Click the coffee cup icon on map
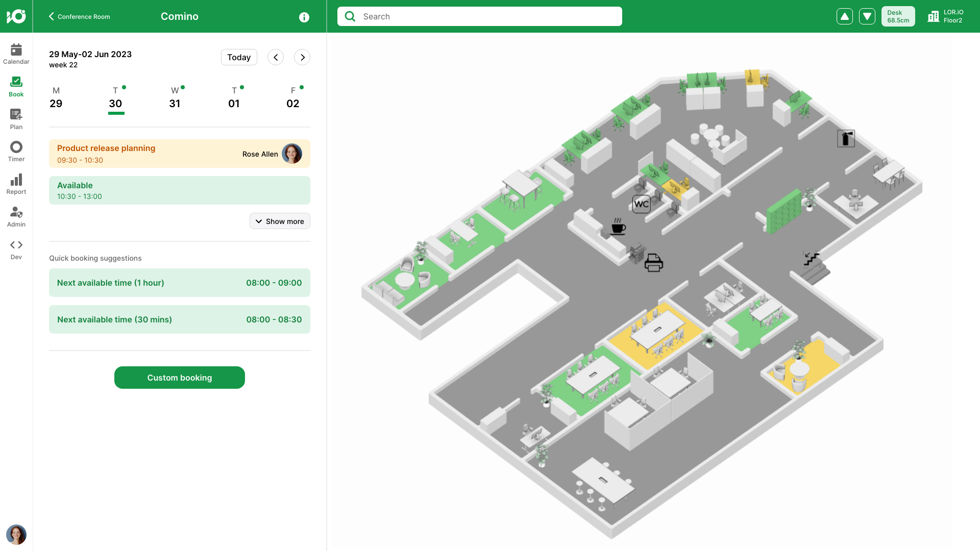The image size is (980, 551). (618, 227)
